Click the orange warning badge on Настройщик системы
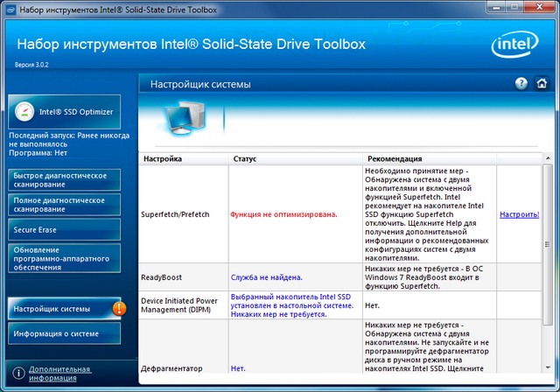Viewport: 560px width, 392px height. pos(119,309)
